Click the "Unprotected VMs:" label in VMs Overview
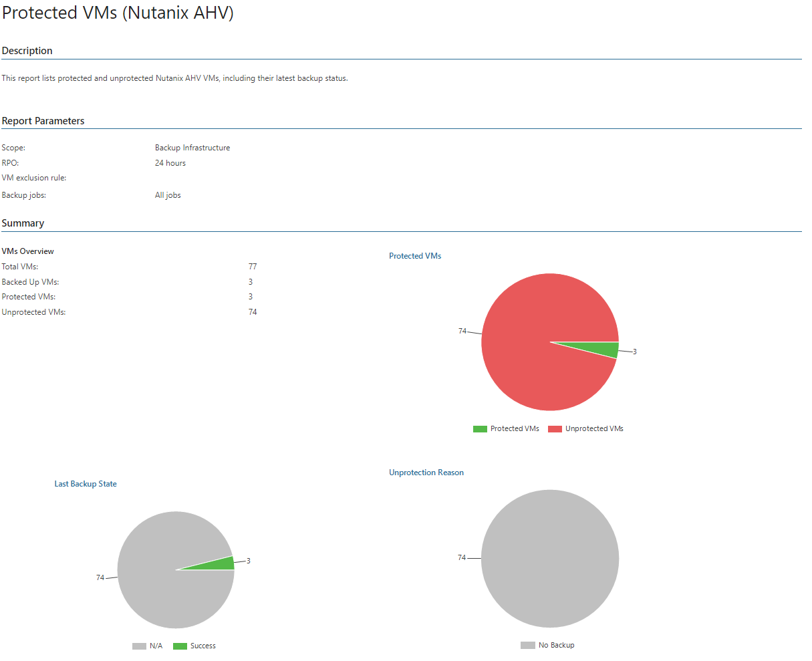The width and height of the screenshot is (812, 661). tap(34, 312)
